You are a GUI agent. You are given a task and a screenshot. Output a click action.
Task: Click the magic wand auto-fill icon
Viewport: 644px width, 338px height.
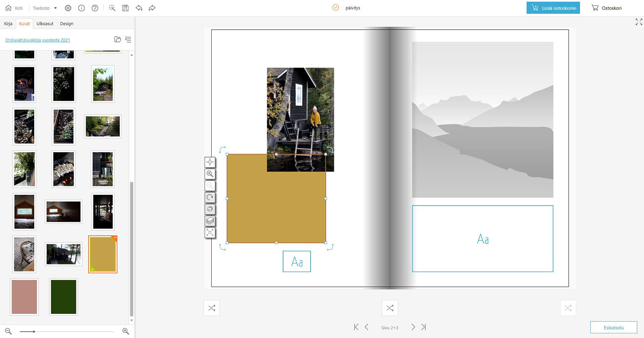112,8
